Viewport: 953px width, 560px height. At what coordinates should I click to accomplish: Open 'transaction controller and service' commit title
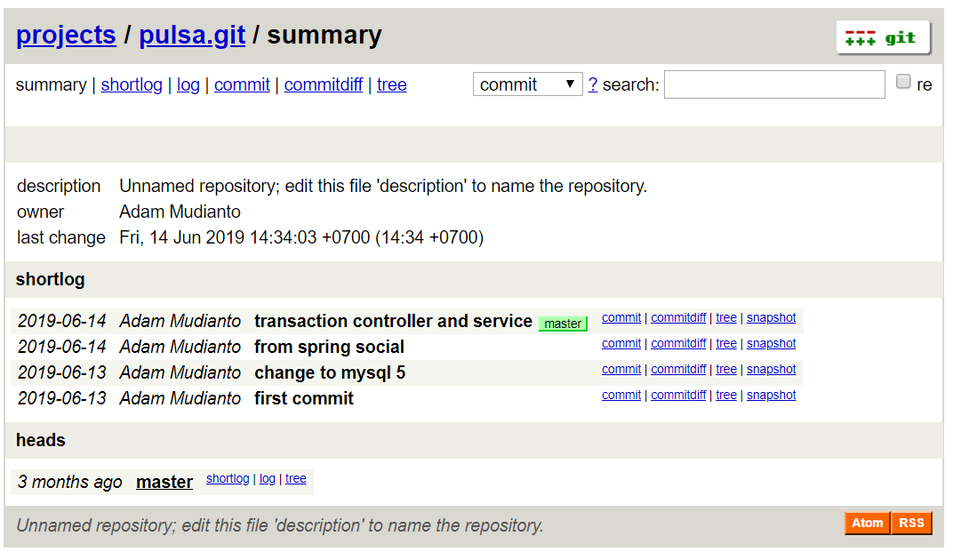393,321
